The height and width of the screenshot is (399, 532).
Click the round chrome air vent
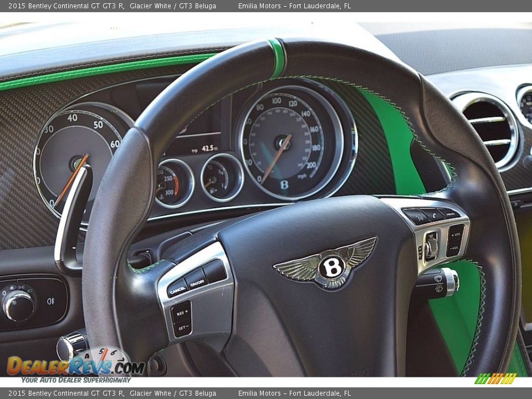487,131
